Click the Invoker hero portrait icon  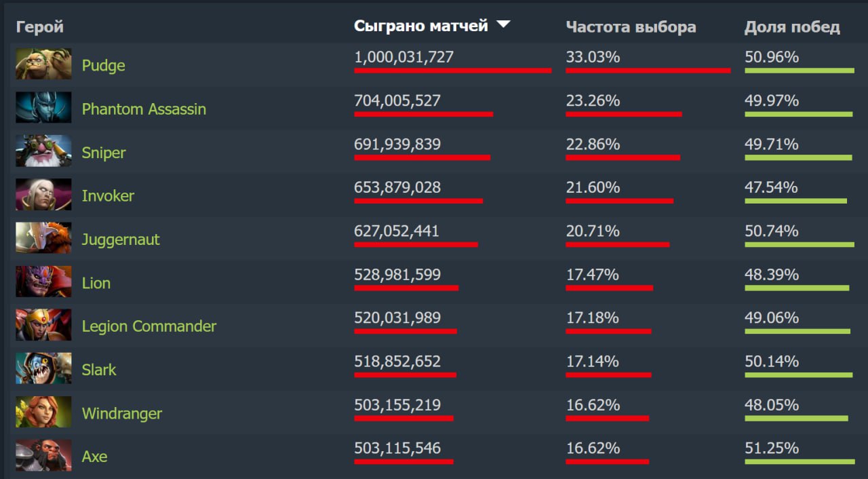click(x=43, y=195)
